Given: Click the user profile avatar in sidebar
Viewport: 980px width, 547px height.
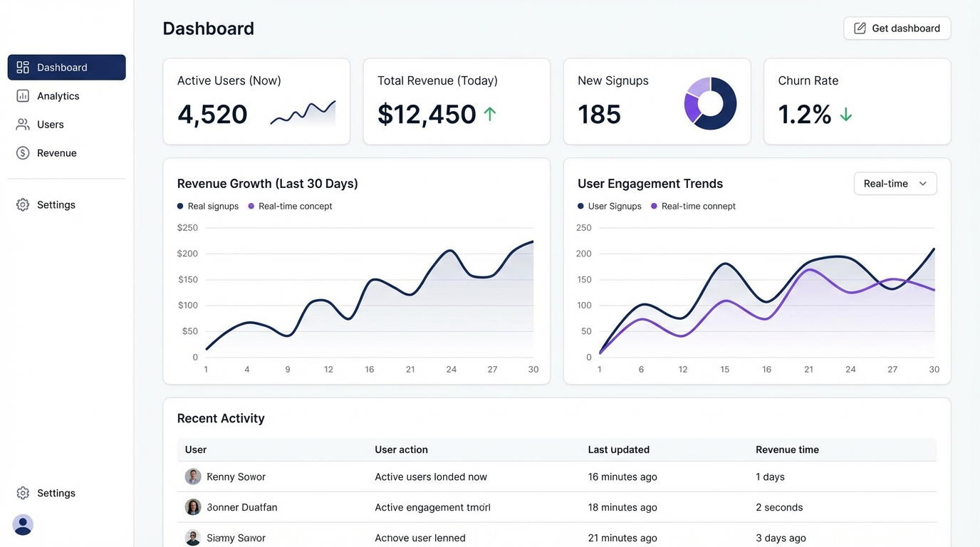Looking at the screenshot, I should tap(23, 525).
